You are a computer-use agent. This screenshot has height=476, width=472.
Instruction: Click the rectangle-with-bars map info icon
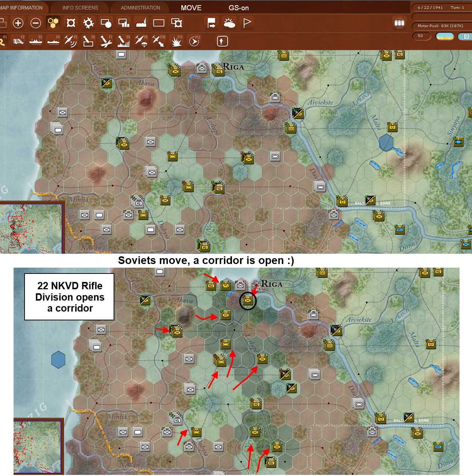coord(123,23)
